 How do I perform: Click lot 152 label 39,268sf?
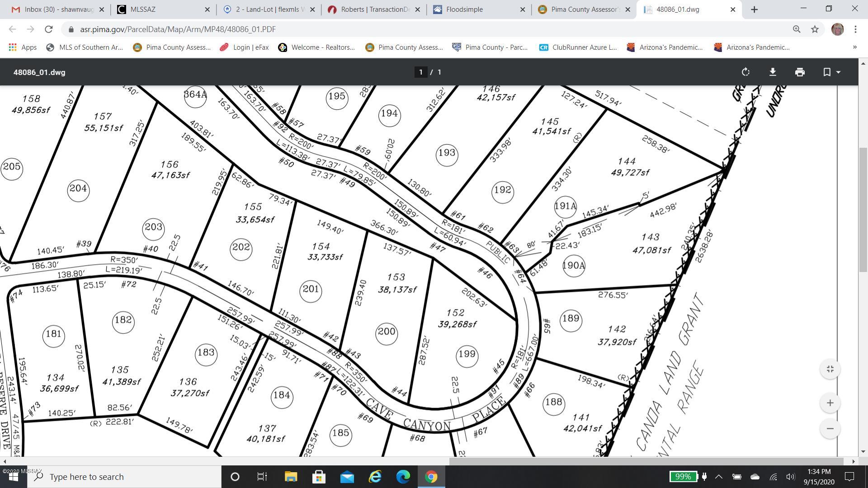click(457, 324)
